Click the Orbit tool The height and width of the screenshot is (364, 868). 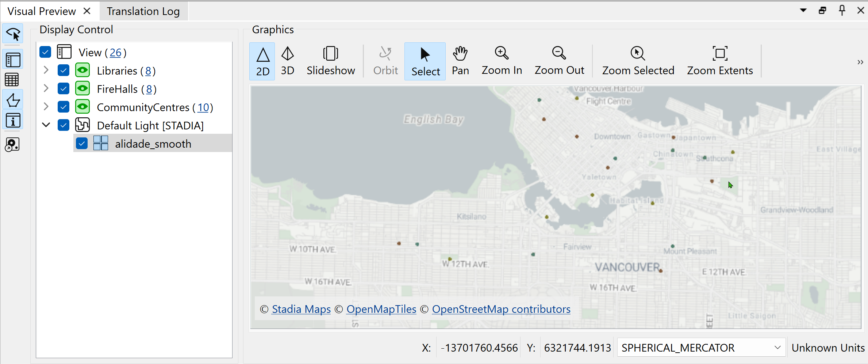385,61
